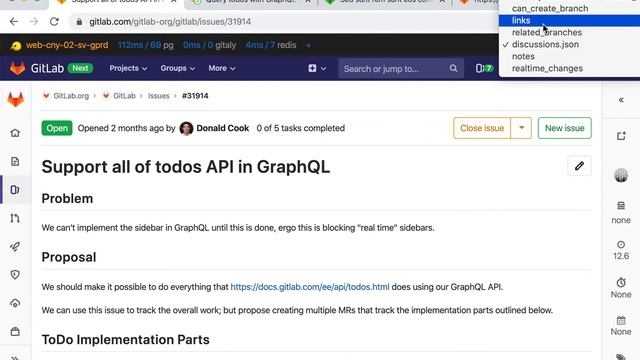Click the labels tag icon
This screenshot has height=360, width=640.
pyautogui.click(x=621, y=357)
